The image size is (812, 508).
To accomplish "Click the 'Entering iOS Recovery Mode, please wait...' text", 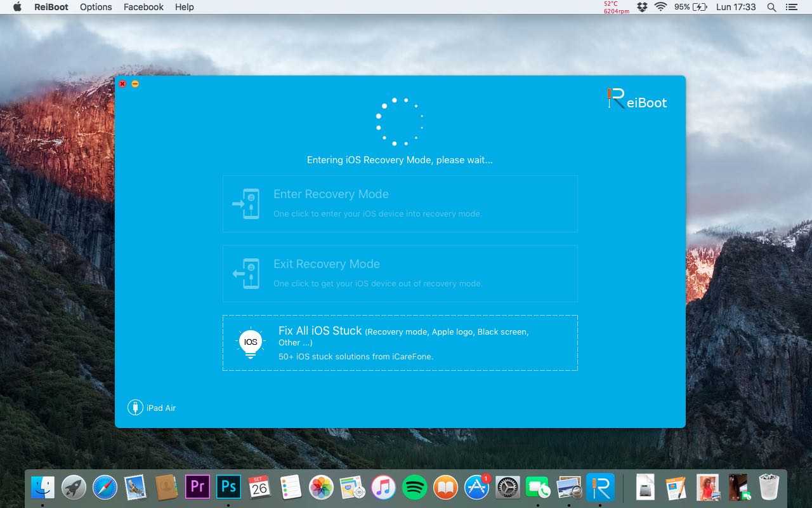I will coord(400,160).
